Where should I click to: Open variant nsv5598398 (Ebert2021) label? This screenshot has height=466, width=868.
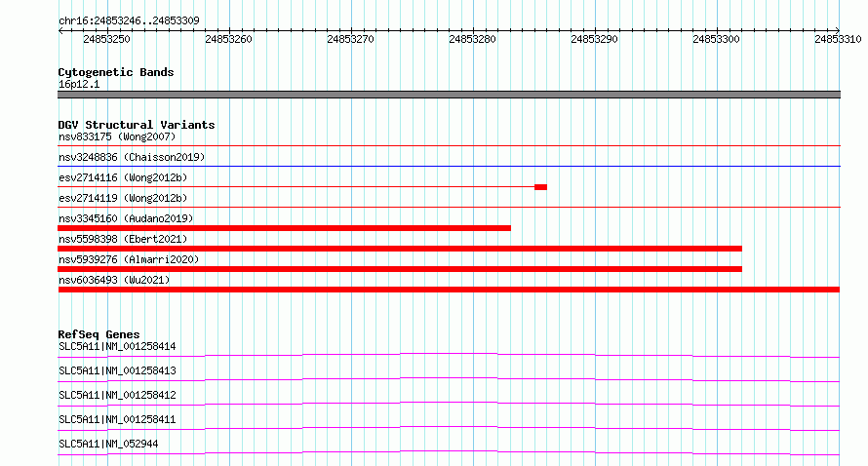(x=123, y=239)
